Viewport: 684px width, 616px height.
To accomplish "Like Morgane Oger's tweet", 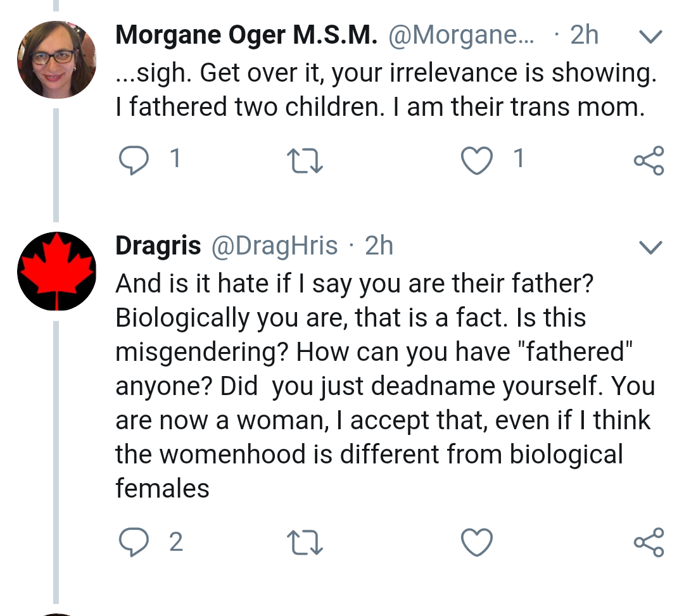I will (477, 160).
